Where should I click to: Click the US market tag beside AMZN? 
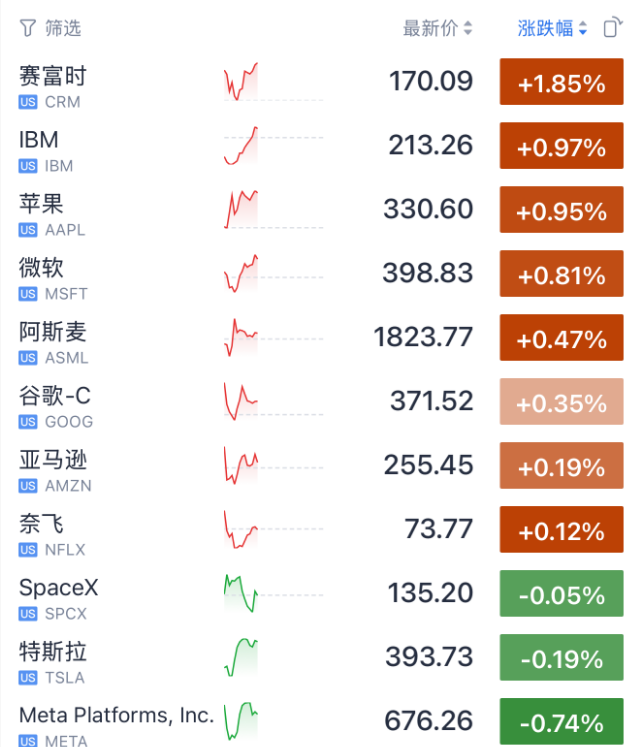[x=28, y=486]
